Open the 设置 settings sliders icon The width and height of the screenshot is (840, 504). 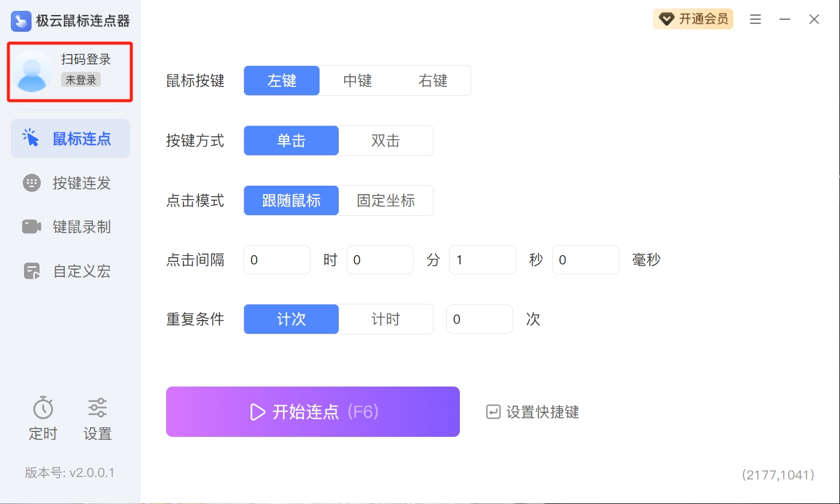[x=97, y=408]
